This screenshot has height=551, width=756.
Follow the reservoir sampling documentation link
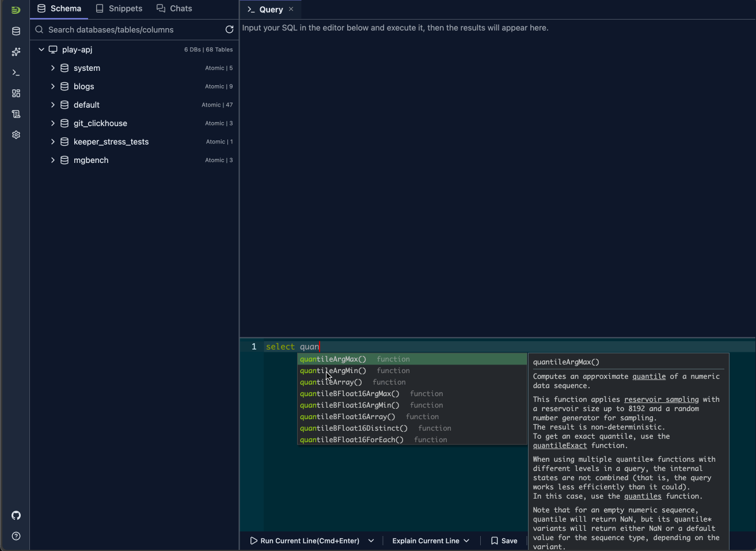click(x=661, y=400)
